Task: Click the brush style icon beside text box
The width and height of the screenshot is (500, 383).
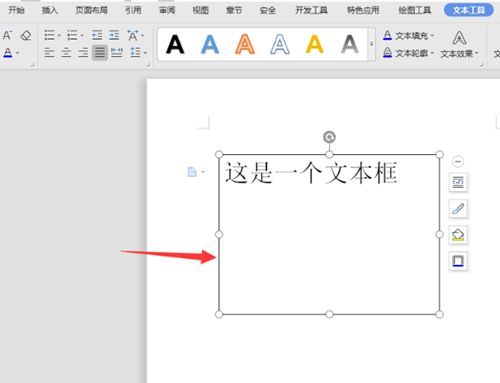Action: pos(458,209)
